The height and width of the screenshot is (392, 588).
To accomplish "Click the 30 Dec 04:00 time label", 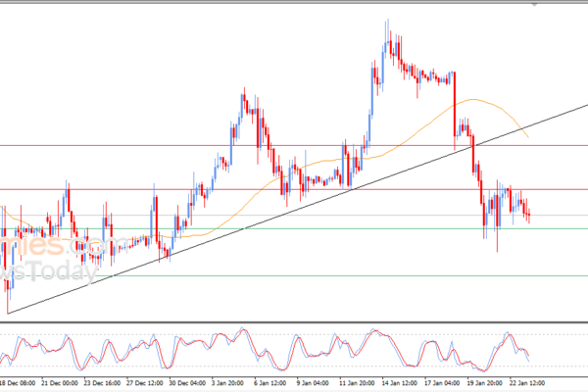I will [188, 382].
